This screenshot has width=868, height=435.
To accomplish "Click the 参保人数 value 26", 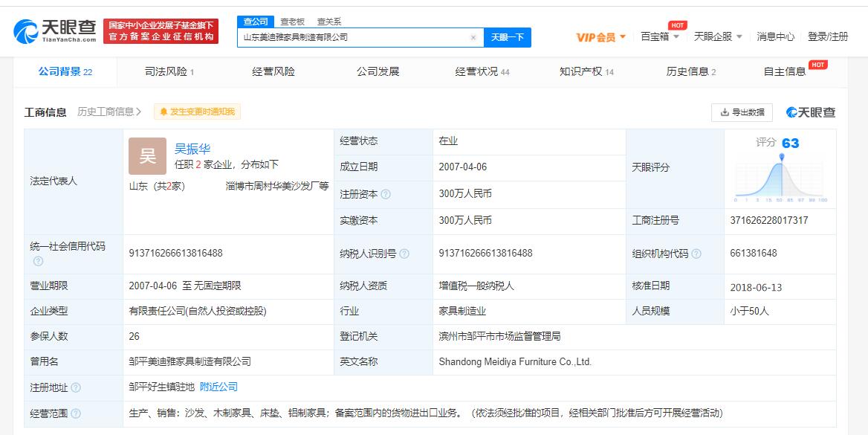I will tap(134, 336).
